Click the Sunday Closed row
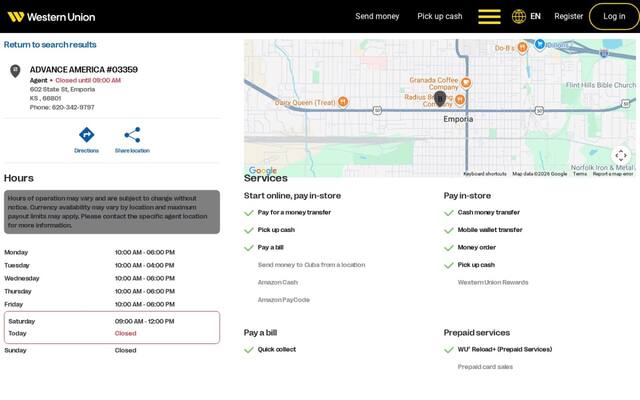 pyautogui.click(x=112, y=350)
